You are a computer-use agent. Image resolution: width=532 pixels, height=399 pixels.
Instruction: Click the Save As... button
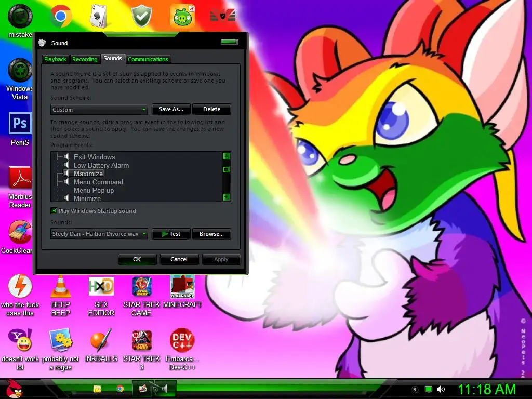[171, 109]
